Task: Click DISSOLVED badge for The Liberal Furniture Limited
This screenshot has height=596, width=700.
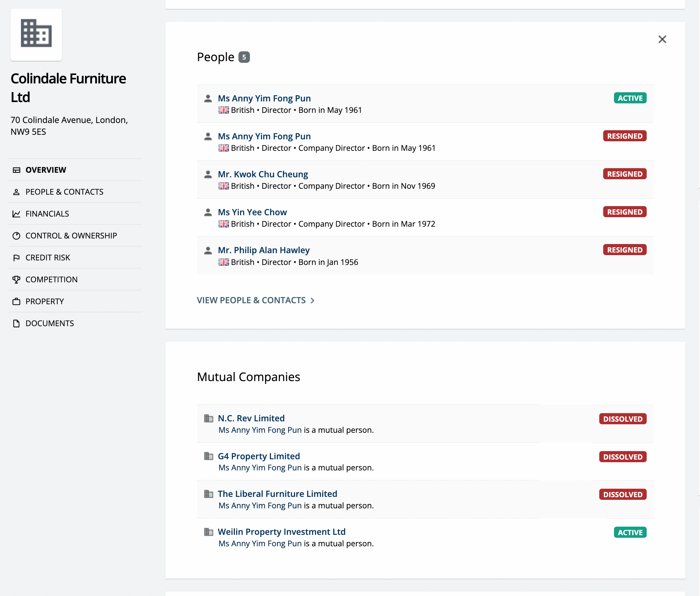Action: pyautogui.click(x=622, y=495)
